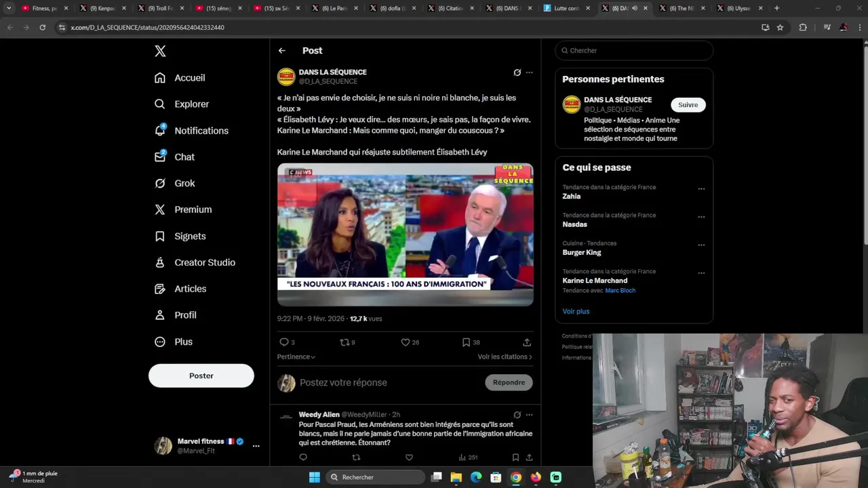Open the Articles section
The width and height of the screenshot is (868, 488).
pyautogui.click(x=180, y=289)
